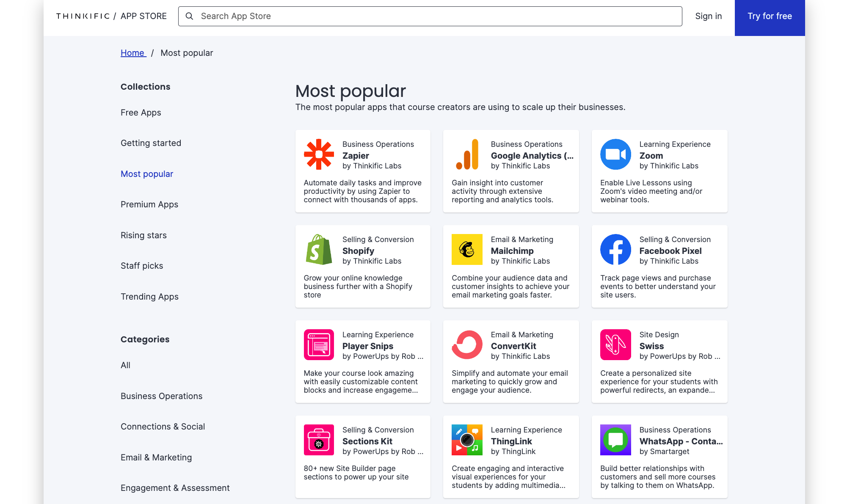The image size is (847, 504).
Task: Open the Staff picks collection
Action: point(142,266)
